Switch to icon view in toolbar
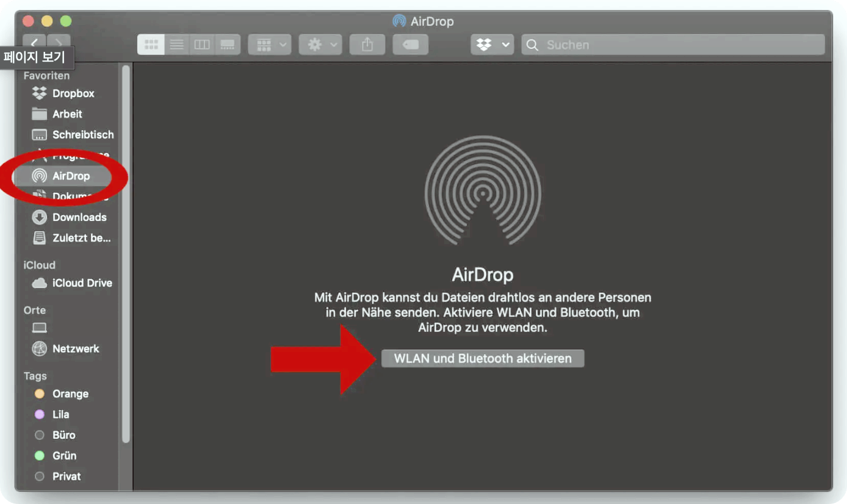Image resolution: width=847 pixels, height=504 pixels. (x=151, y=45)
